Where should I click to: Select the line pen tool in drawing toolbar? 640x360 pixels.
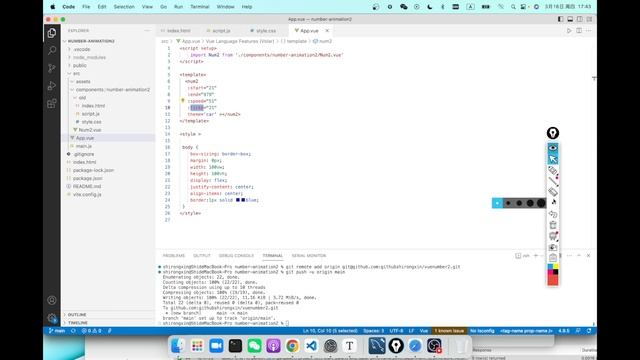553,181
